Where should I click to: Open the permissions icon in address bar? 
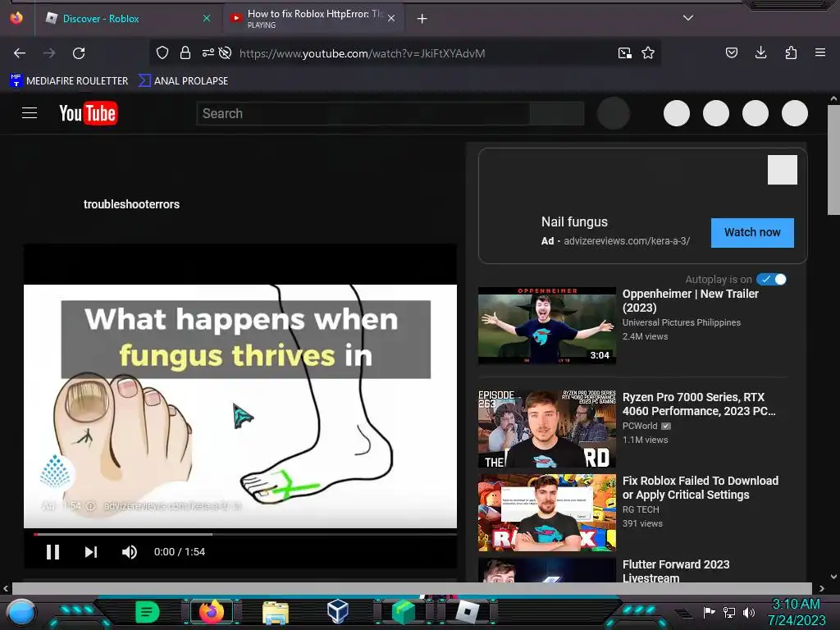208,52
